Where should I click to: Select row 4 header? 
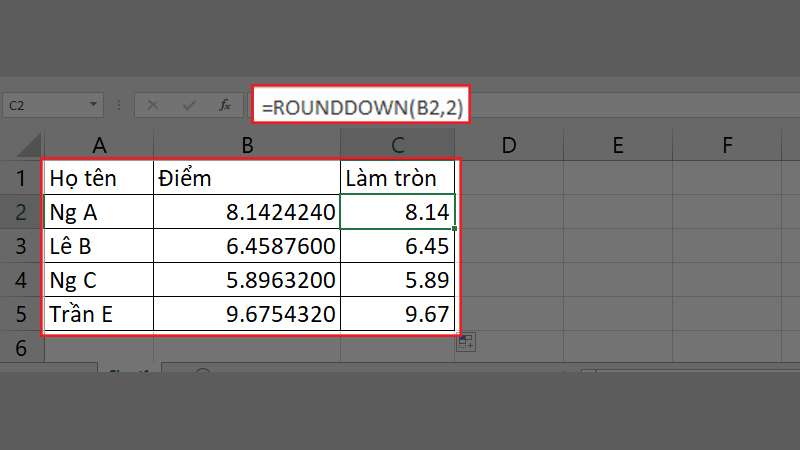[x=21, y=280]
